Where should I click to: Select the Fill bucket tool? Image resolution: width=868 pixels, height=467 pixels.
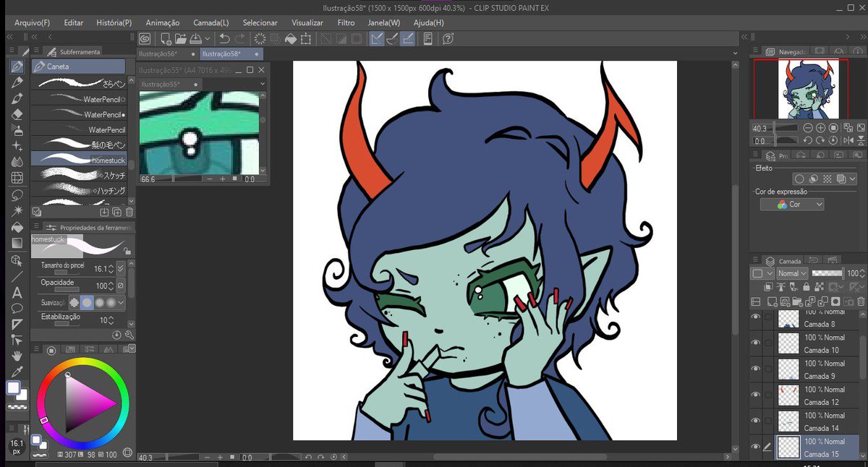click(17, 227)
